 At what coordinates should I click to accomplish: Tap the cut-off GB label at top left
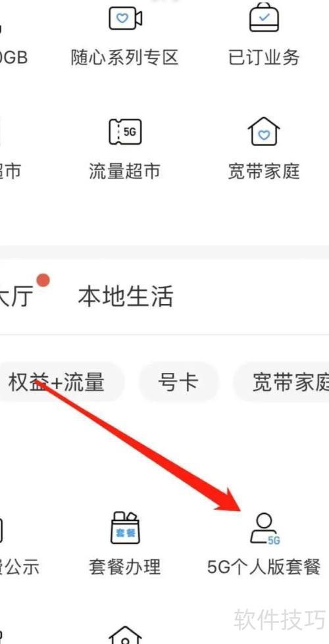14,57
